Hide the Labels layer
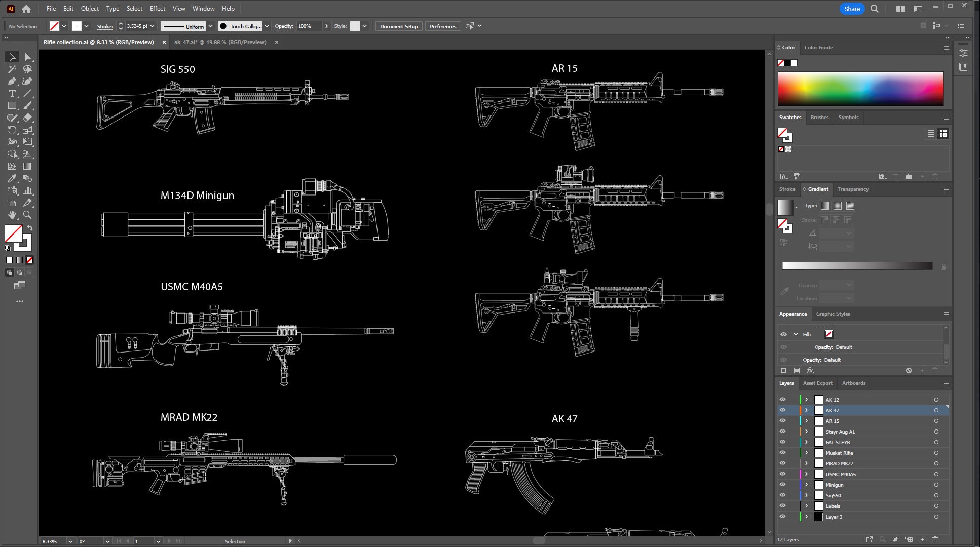This screenshot has width=980, height=547. point(783,506)
